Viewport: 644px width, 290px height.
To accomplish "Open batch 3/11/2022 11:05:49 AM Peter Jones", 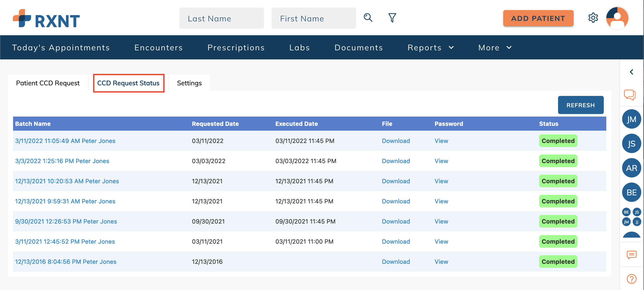I will click(65, 141).
